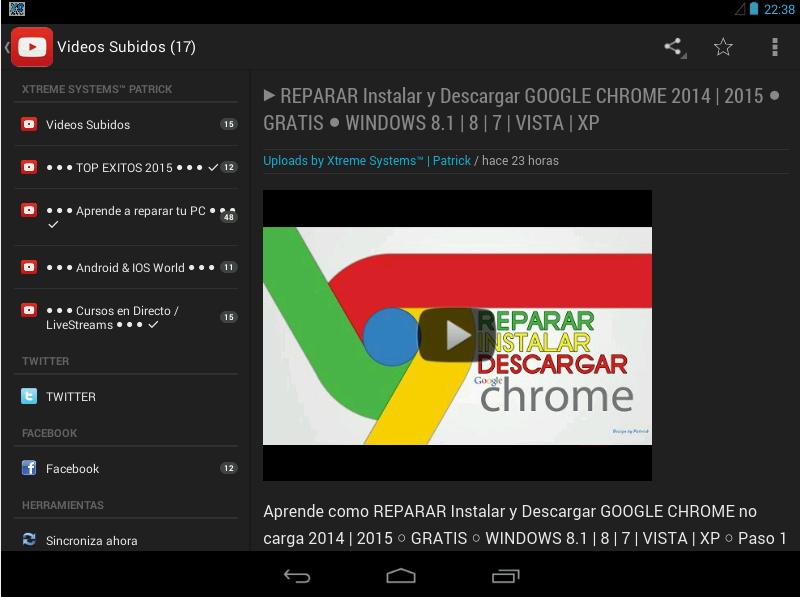Viewport: 800px width, 597px height.
Task: Tap the Android home navigation button
Action: [401, 576]
